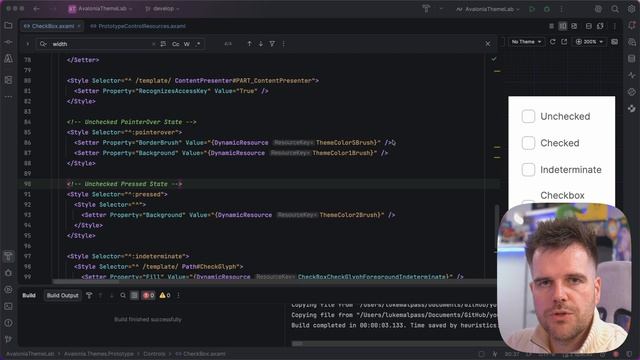Click the build hammer icon in top toolbar
640x360 pixels.
(426, 9)
